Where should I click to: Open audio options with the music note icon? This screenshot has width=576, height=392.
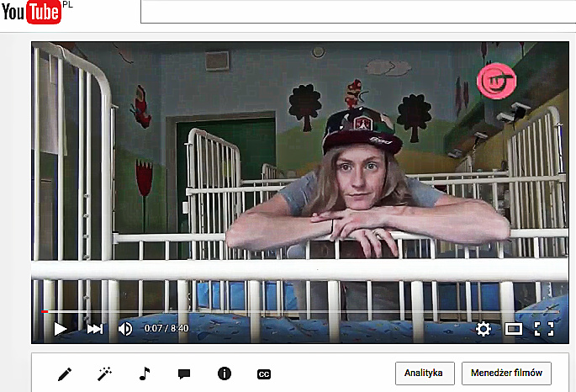point(144,373)
